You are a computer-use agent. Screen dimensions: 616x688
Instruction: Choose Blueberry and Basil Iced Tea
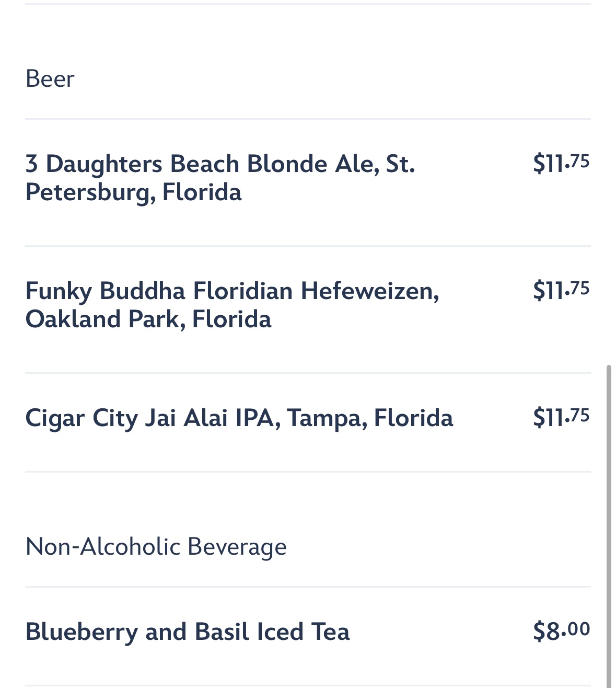point(187,632)
